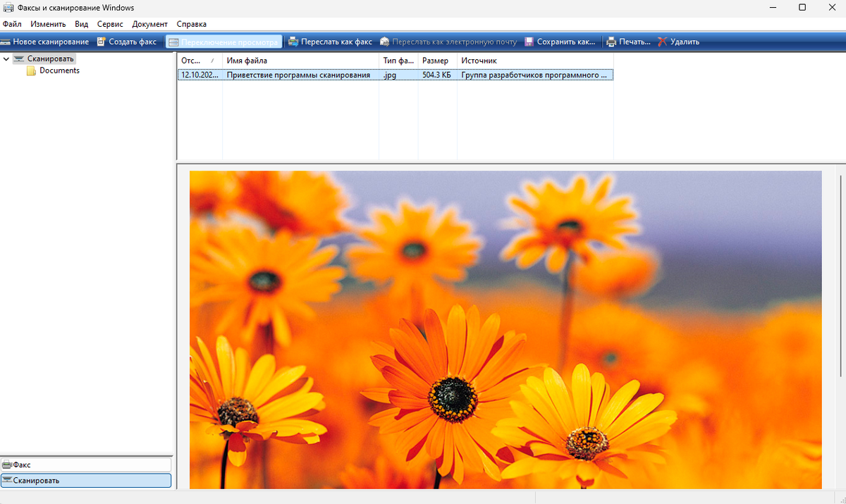Click the printer Print icon
This screenshot has width=846, height=504.
pos(611,42)
